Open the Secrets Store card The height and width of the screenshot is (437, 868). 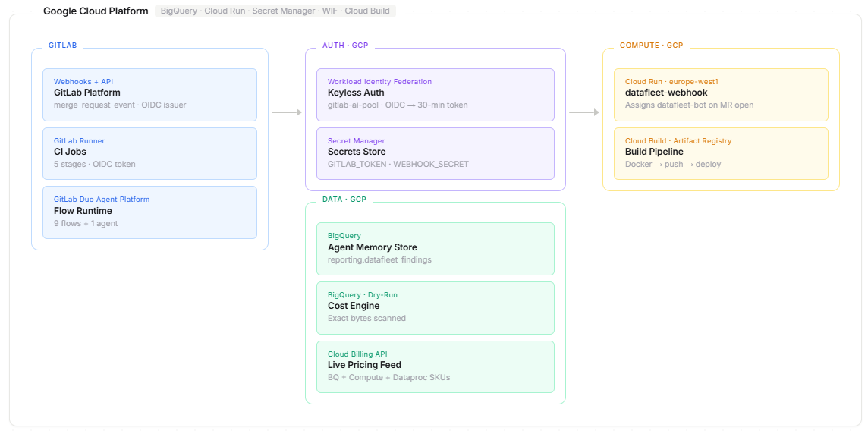point(435,153)
